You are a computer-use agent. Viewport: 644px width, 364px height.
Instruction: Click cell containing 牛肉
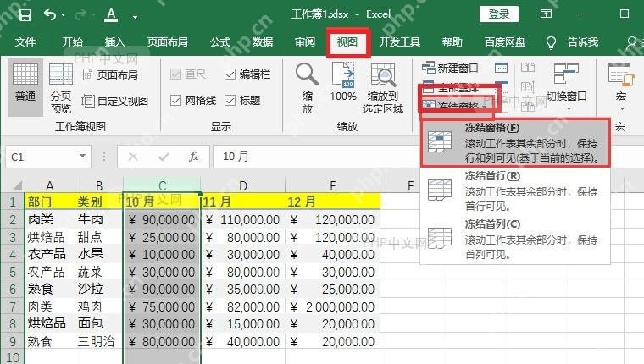coord(99,219)
